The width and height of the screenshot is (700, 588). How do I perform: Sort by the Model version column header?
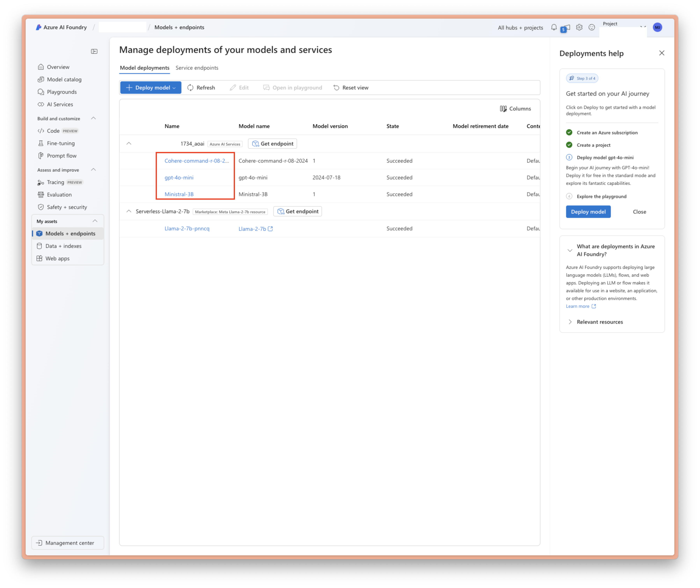pos(330,126)
